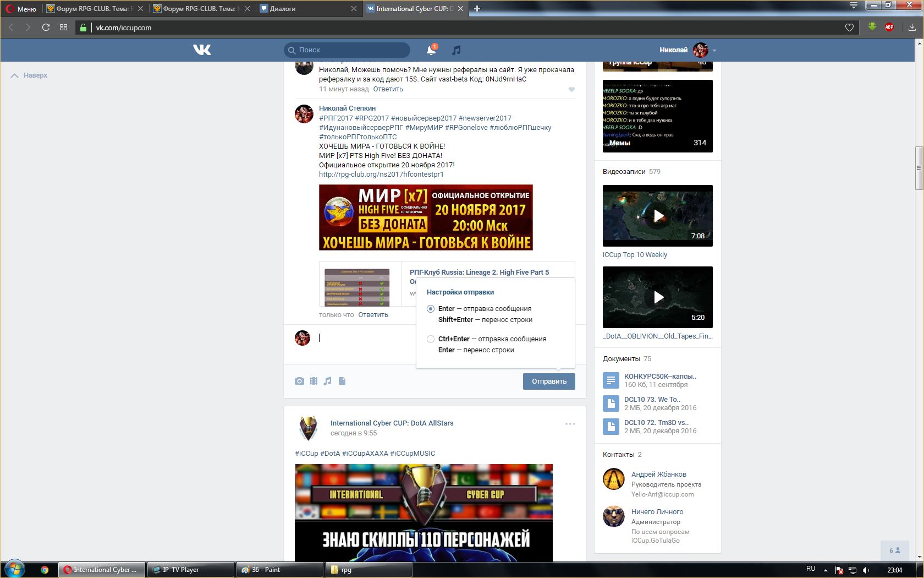The height and width of the screenshot is (578, 924).
Task: Open post options three-dots menu
Action: [570, 424]
